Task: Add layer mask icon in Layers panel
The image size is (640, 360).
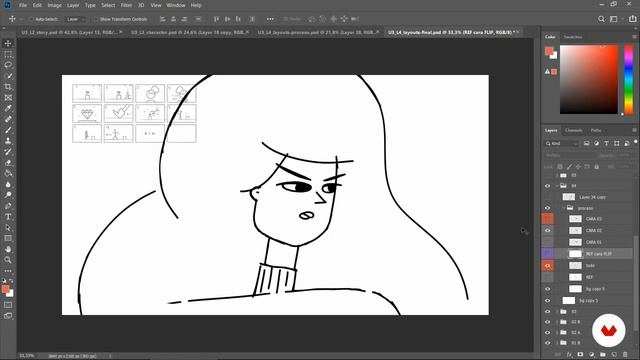Action: [x=580, y=354]
